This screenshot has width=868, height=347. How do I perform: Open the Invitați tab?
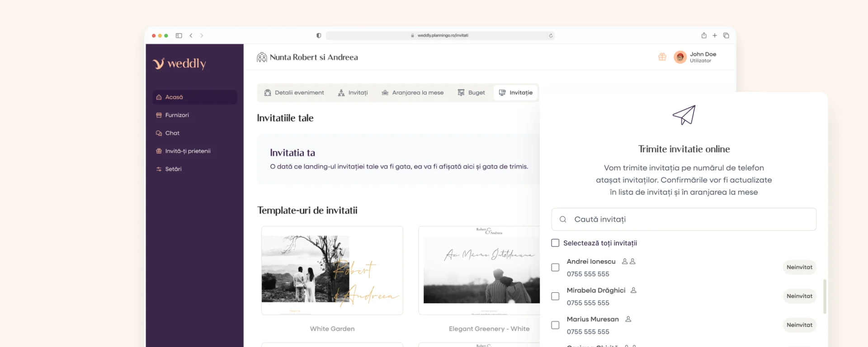(x=353, y=93)
